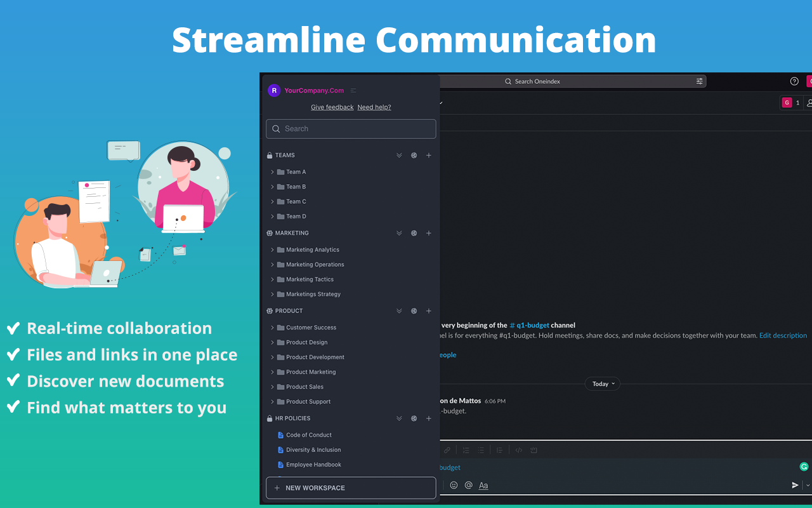
Task: Click the purple R workspace avatar
Action: 274,91
